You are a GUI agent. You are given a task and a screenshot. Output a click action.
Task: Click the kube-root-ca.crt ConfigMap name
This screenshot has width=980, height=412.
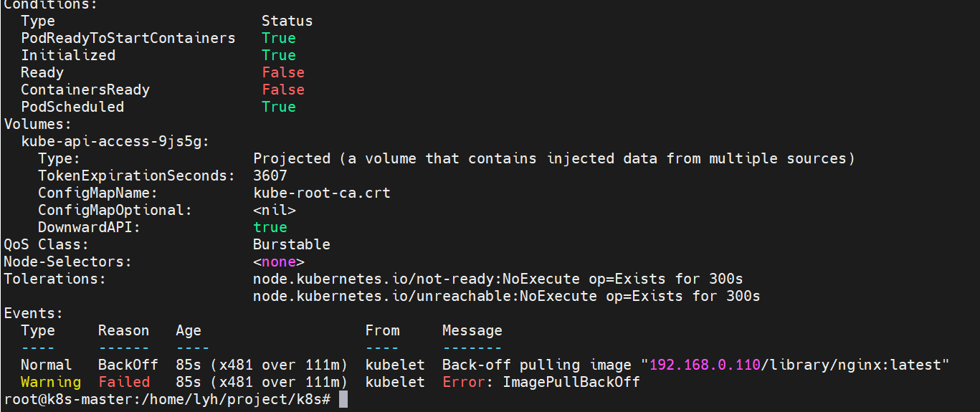(x=322, y=193)
